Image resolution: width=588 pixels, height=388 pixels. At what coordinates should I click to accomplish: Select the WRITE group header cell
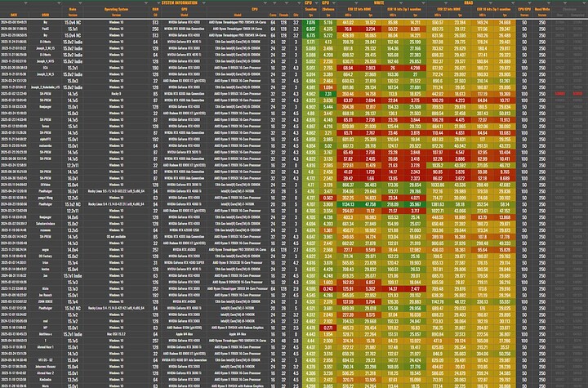click(x=379, y=3)
